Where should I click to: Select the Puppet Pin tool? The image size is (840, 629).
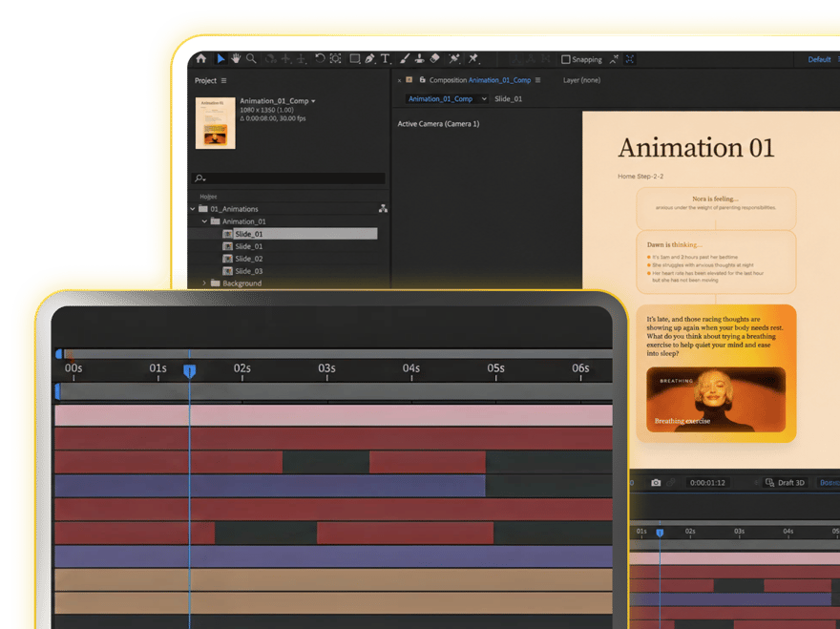tap(473, 58)
